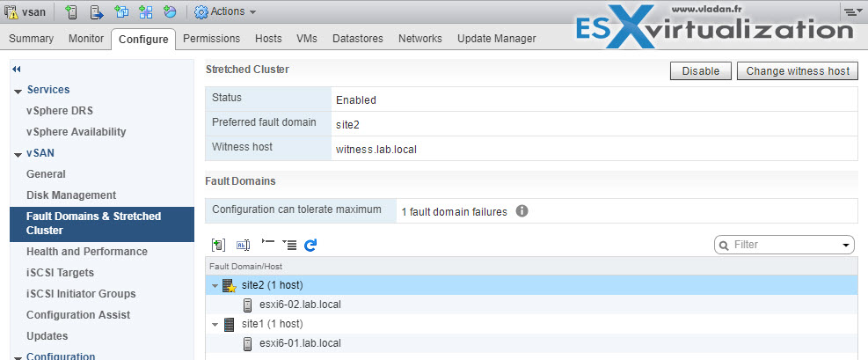Collapse the site2 fault domain node
Image resolution: width=868 pixels, height=360 pixels.
[215, 286]
